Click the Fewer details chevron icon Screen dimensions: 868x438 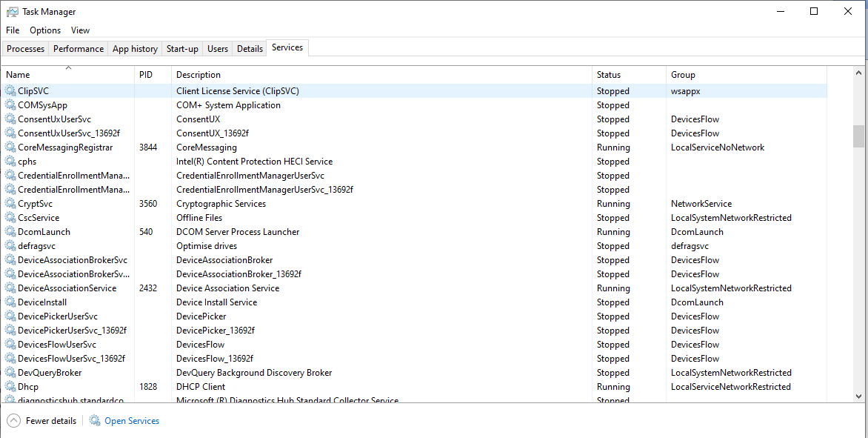(x=14, y=421)
